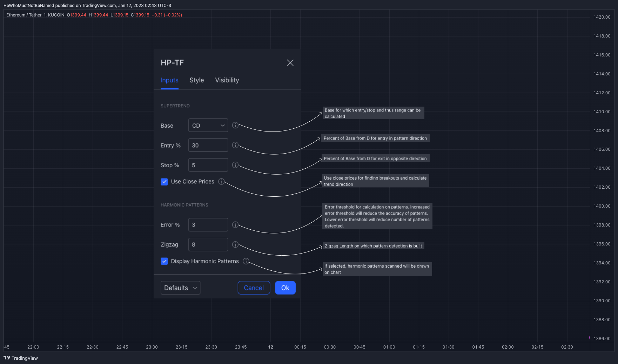Click the Stop % input field
618x364 pixels.
208,165
